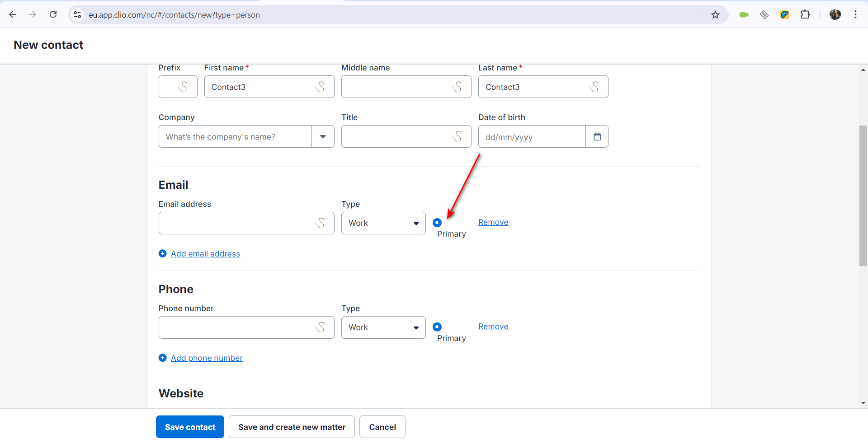
Task: Click the Date of birth text input
Action: (x=532, y=136)
